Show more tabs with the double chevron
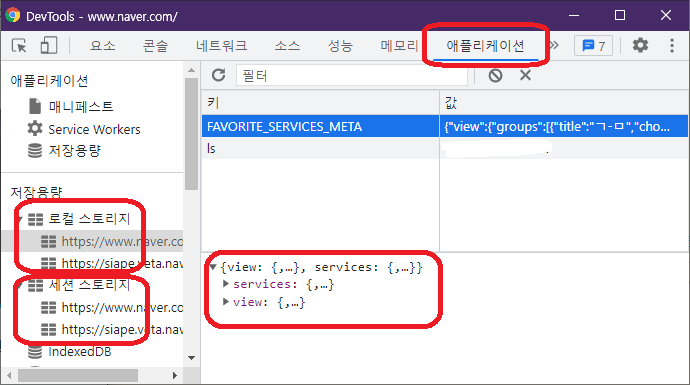The image size is (690, 385). 554,45
